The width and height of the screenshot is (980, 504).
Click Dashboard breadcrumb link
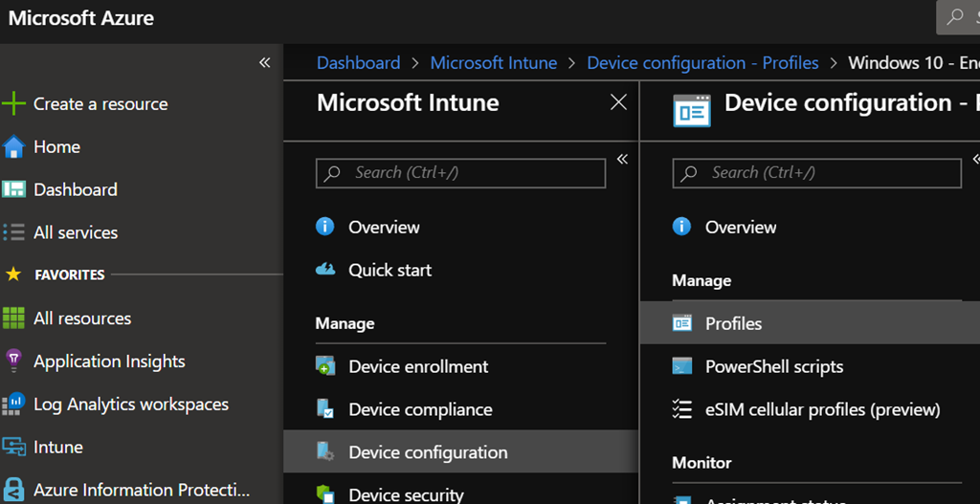tap(358, 63)
